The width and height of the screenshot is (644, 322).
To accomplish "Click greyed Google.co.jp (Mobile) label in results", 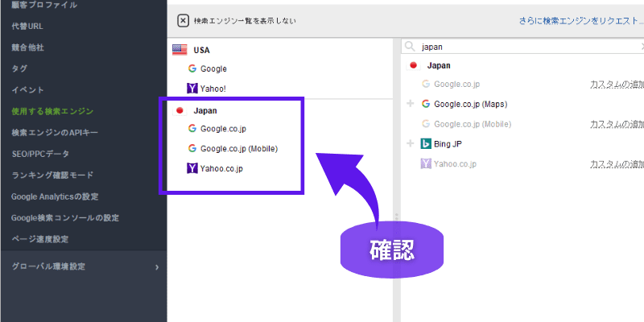I will point(473,124).
